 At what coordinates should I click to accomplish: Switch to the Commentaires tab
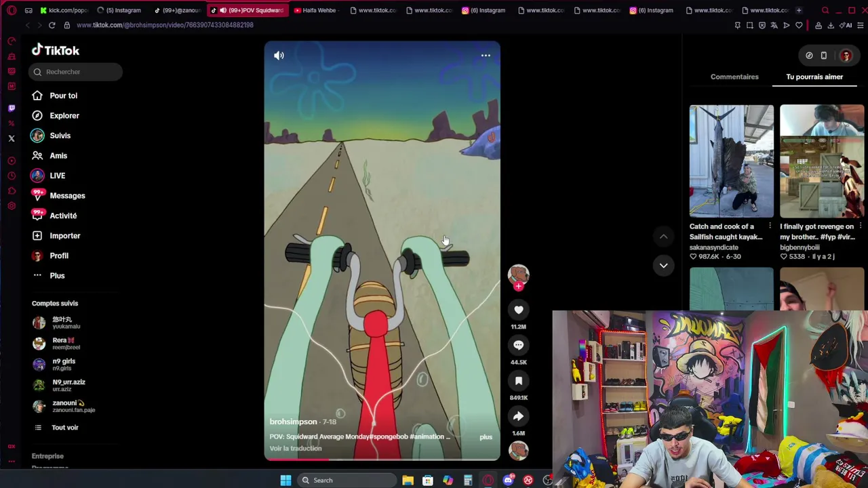point(734,77)
